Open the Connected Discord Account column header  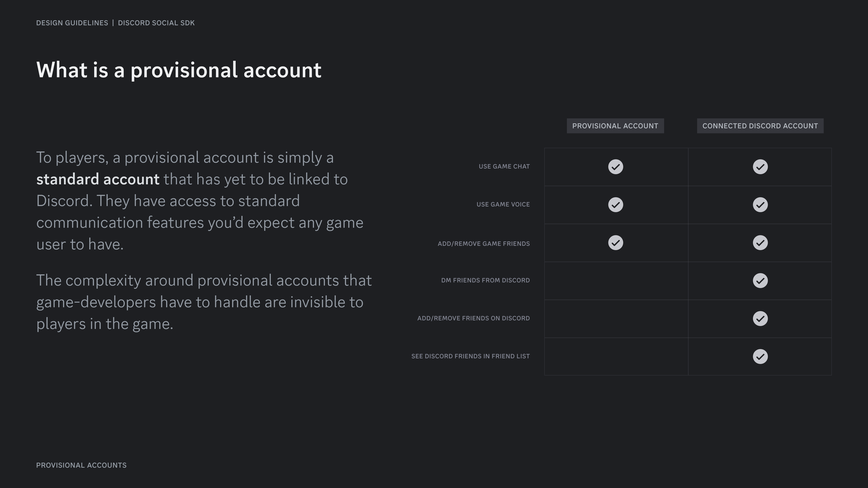[x=760, y=126]
